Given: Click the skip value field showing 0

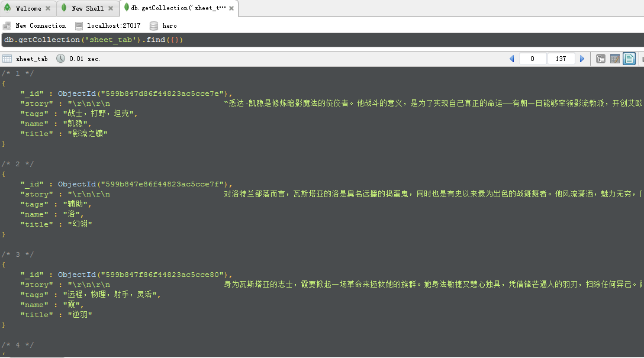Looking at the screenshot, I should 531,59.
